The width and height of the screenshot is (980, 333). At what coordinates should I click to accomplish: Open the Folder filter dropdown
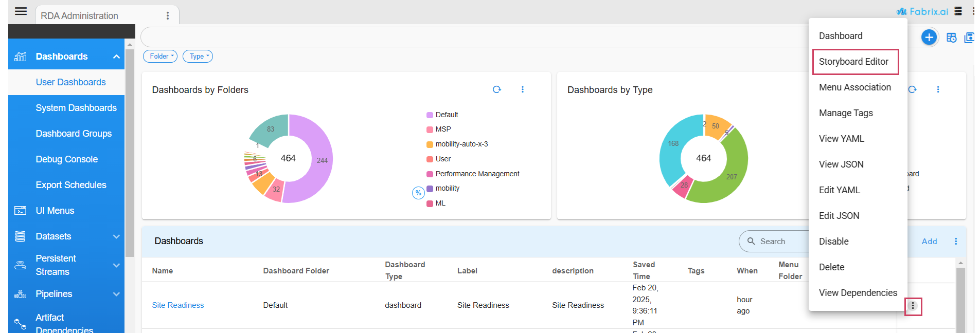[160, 57]
